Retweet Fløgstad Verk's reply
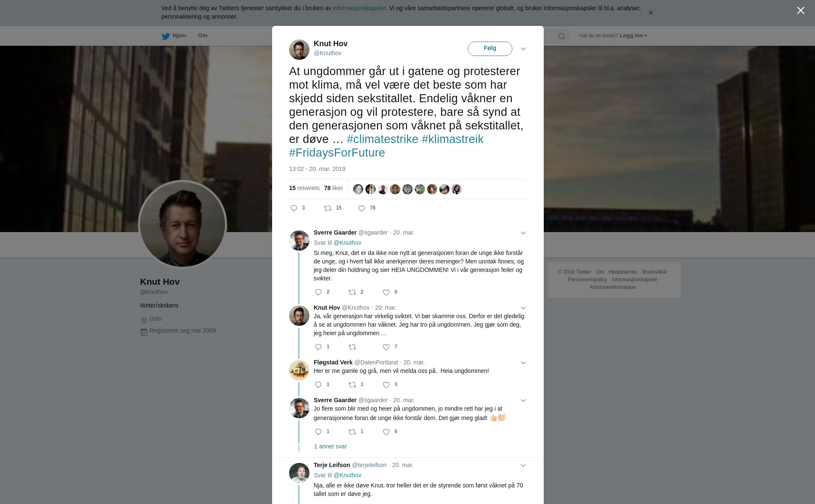Viewport: 815px width, 504px height. (x=352, y=385)
